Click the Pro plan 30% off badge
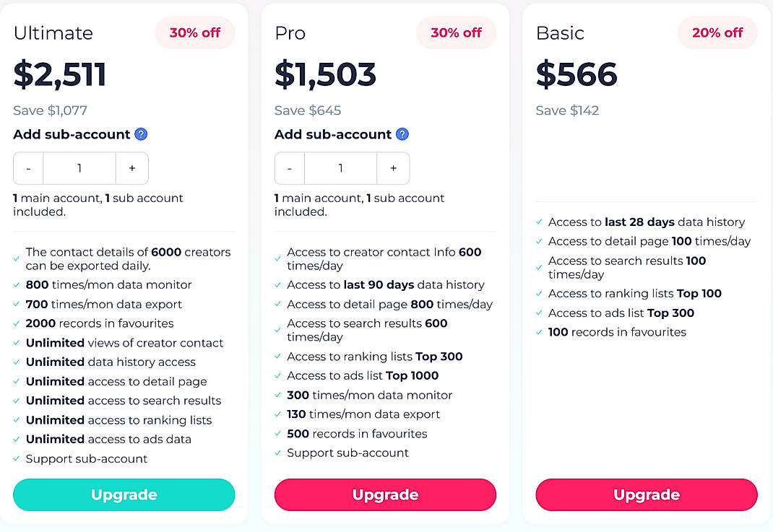Viewport: 773px width, 532px height. click(x=456, y=33)
